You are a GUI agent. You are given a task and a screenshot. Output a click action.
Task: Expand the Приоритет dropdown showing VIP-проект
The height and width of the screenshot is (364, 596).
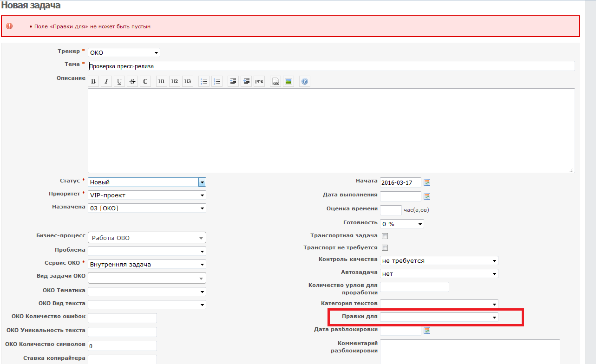(147, 195)
